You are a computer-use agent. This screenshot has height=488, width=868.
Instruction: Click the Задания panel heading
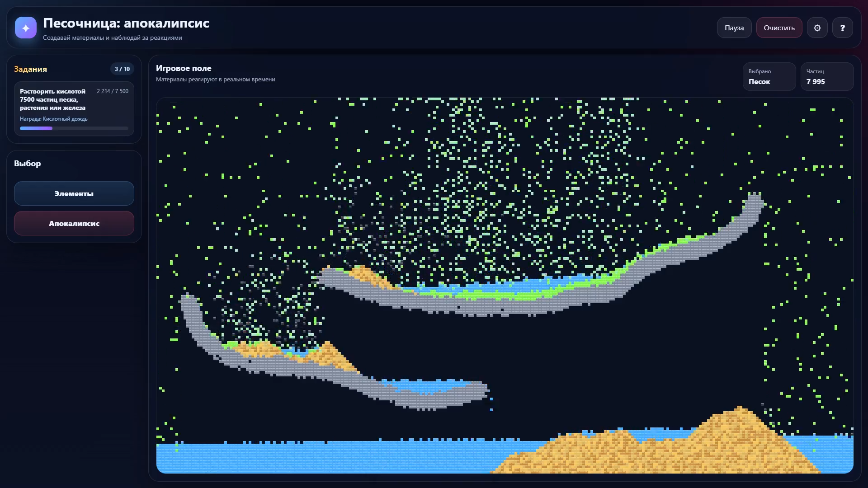pyautogui.click(x=30, y=69)
